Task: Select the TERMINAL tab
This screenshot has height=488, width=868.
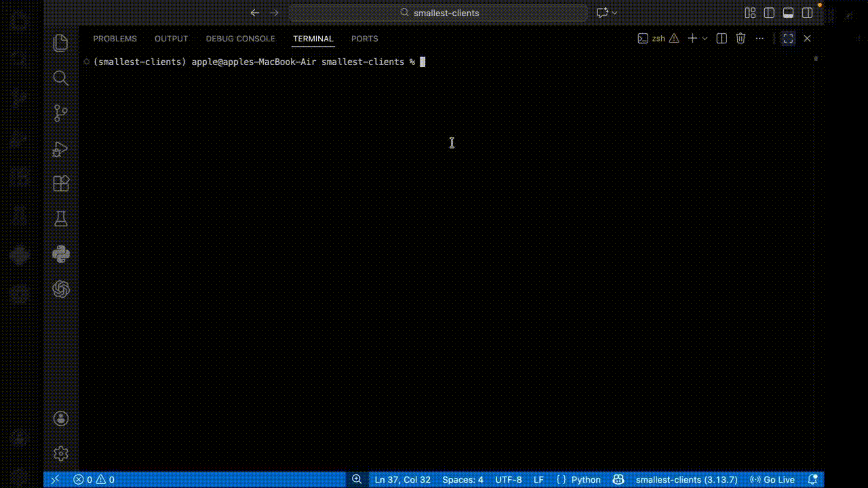Action: [313, 39]
